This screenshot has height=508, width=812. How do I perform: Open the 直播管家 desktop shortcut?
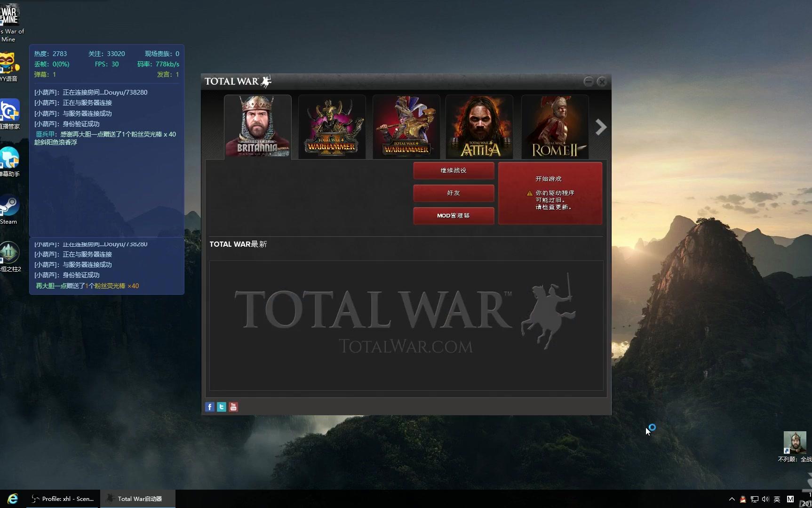tap(9, 114)
